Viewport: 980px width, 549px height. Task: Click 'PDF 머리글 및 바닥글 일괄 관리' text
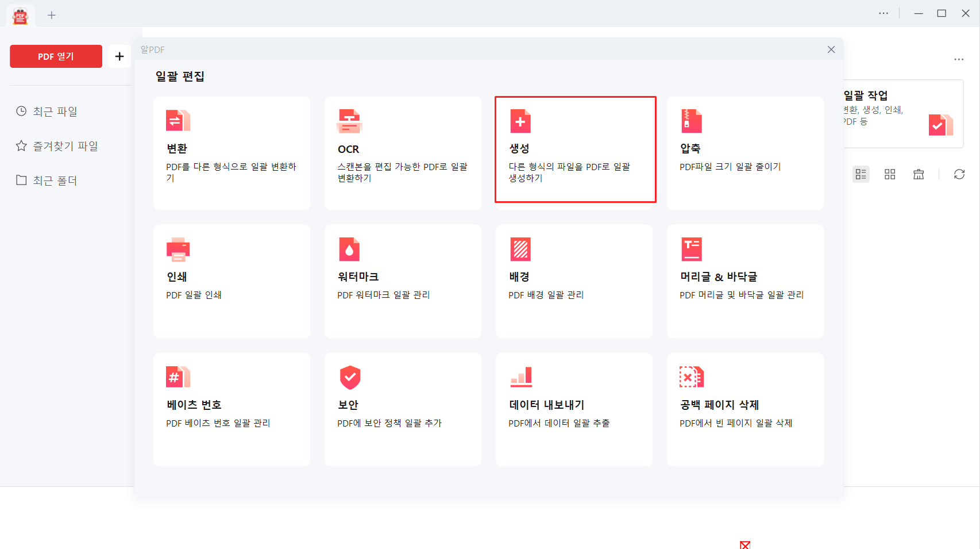tap(742, 295)
